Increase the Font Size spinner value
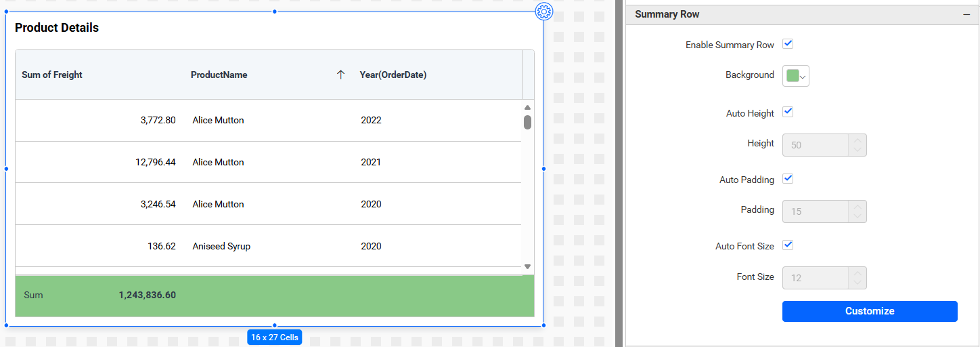Viewport: 980px width, 347px height. tap(857, 273)
